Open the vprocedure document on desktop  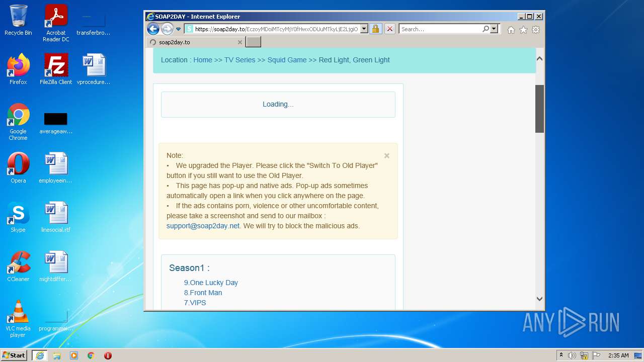pyautogui.click(x=94, y=69)
